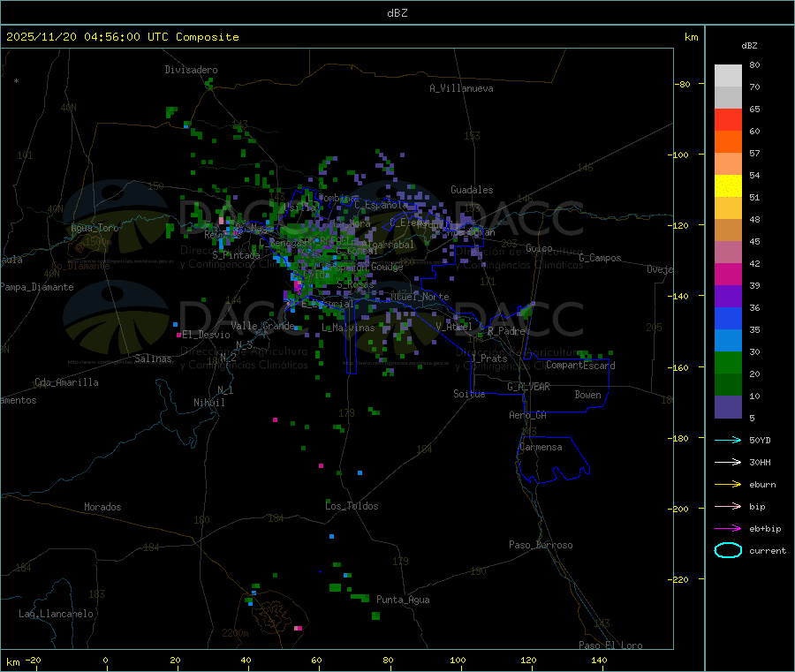Click the 60 km horizontal axis tick

point(316,660)
